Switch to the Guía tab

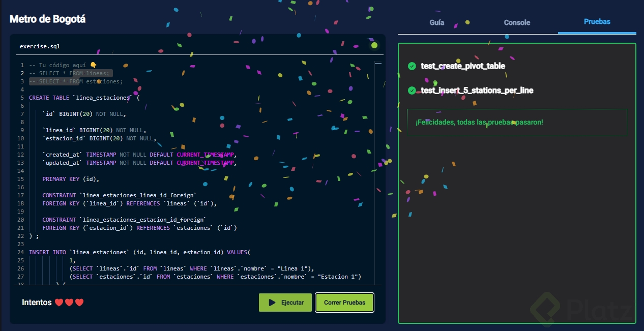coord(437,22)
